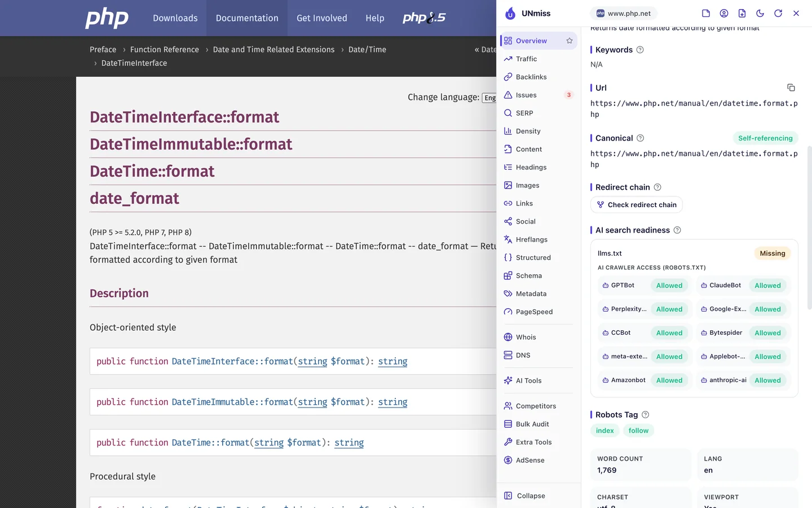
Task: Select Density in the sidebar
Action: [539, 131]
